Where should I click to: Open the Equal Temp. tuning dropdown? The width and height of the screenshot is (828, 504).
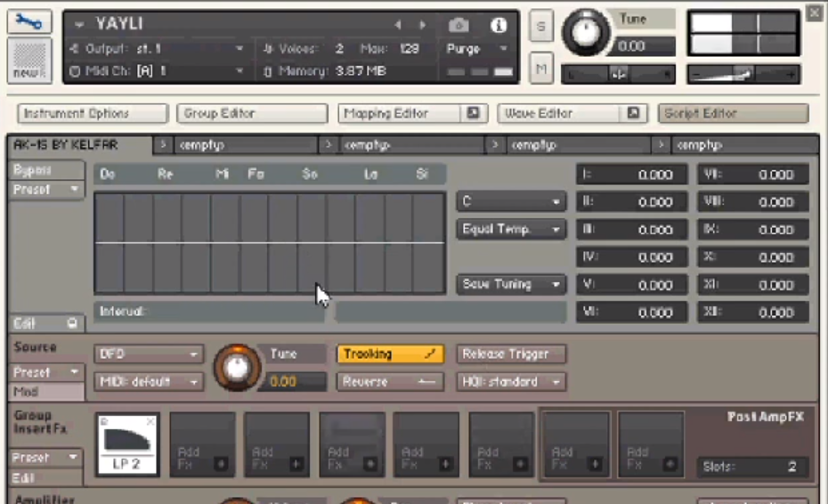point(511,230)
